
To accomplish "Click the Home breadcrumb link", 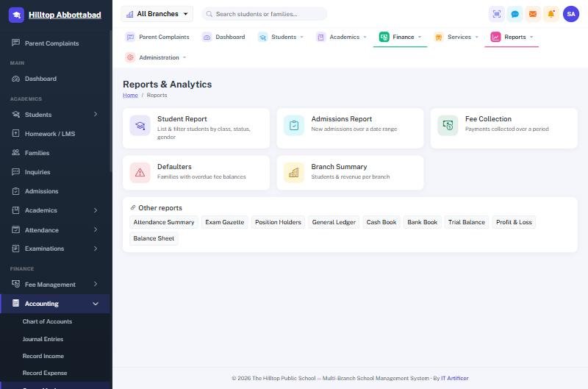I will 130,96.
